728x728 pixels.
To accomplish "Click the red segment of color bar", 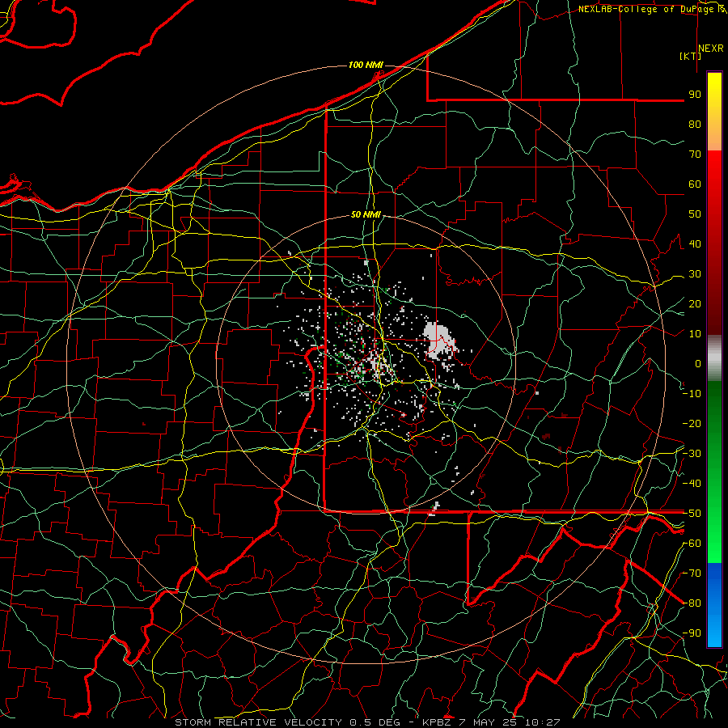I will click(x=714, y=241).
